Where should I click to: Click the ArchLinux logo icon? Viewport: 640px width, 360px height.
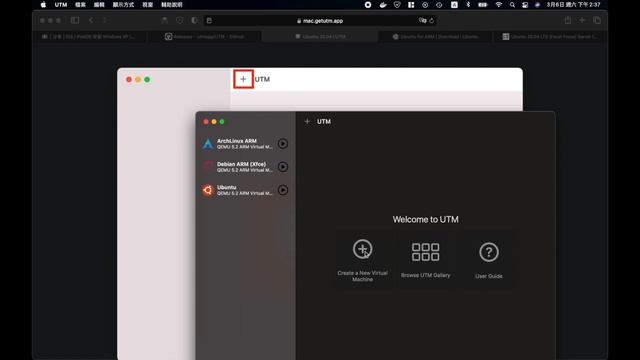[x=208, y=144]
